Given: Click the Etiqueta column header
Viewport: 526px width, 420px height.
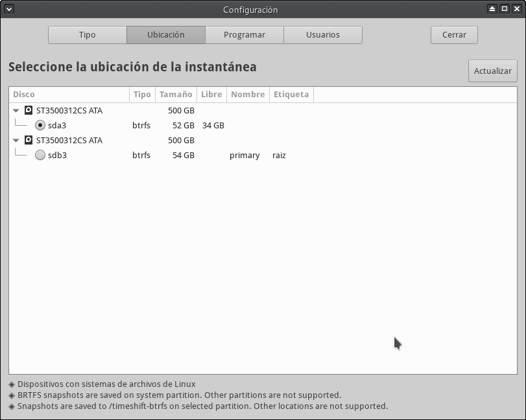Looking at the screenshot, I should (x=291, y=95).
